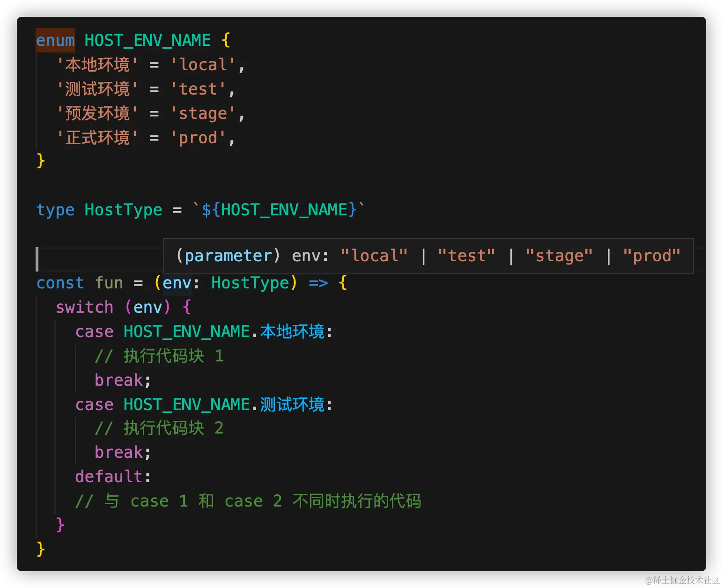Screen dimensions: 723x588
Task: Select the 'stage' enum value string
Action: pos(203,113)
